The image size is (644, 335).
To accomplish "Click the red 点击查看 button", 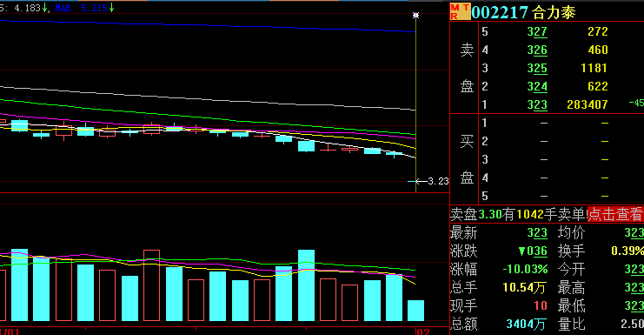I will 614,214.
